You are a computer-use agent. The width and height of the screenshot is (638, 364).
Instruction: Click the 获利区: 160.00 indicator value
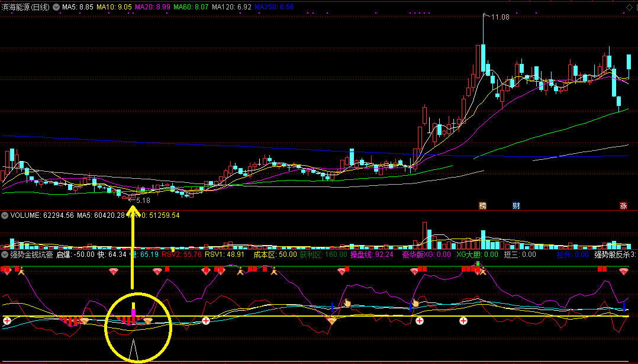click(324, 255)
